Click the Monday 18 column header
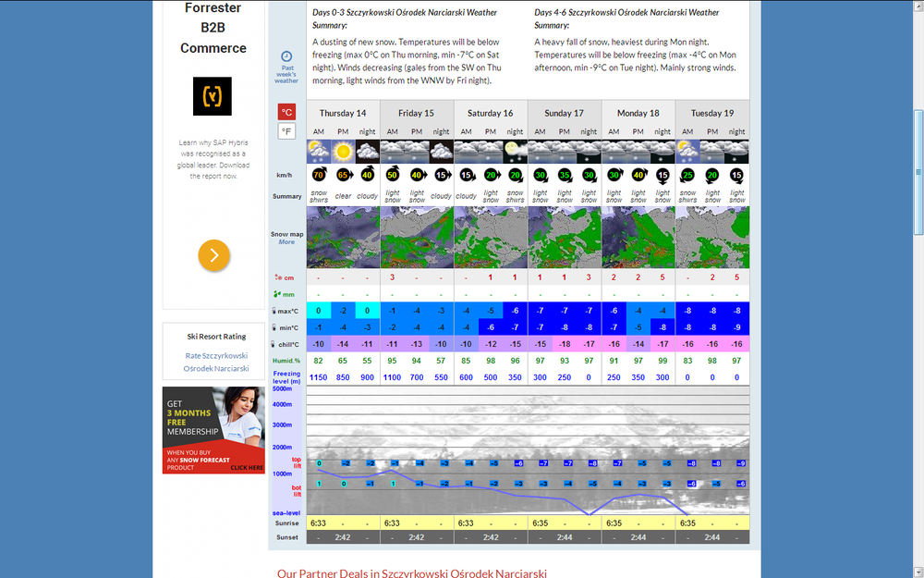 coord(638,113)
